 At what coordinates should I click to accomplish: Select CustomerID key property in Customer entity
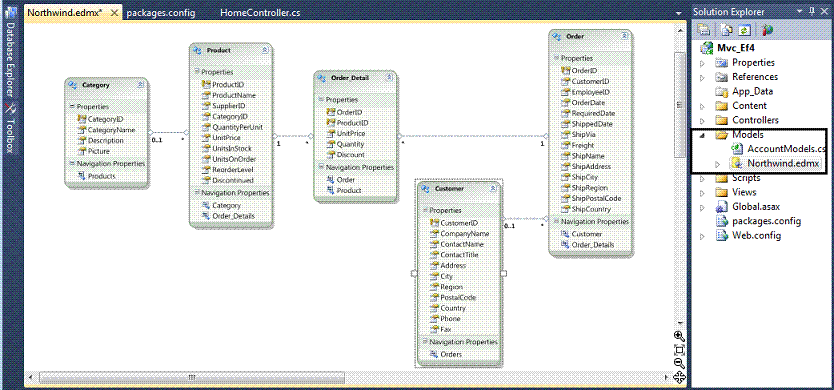pyautogui.click(x=459, y=223)
